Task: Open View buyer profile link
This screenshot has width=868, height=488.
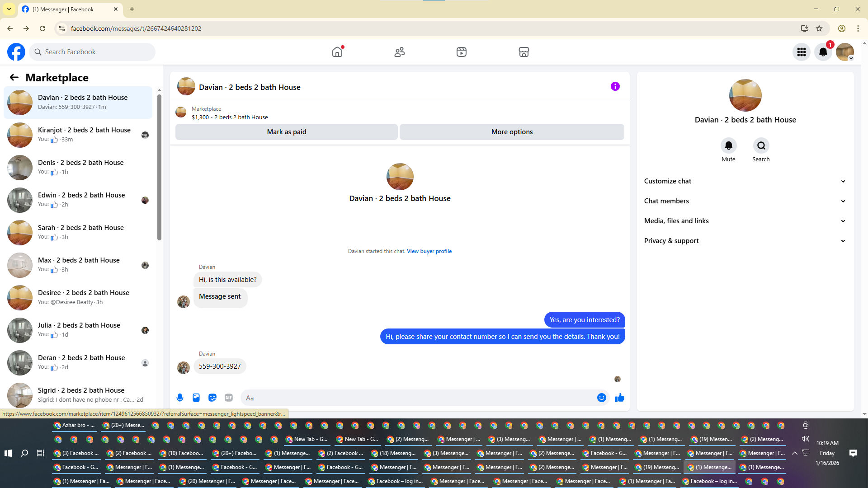Action: coord(429,251)
